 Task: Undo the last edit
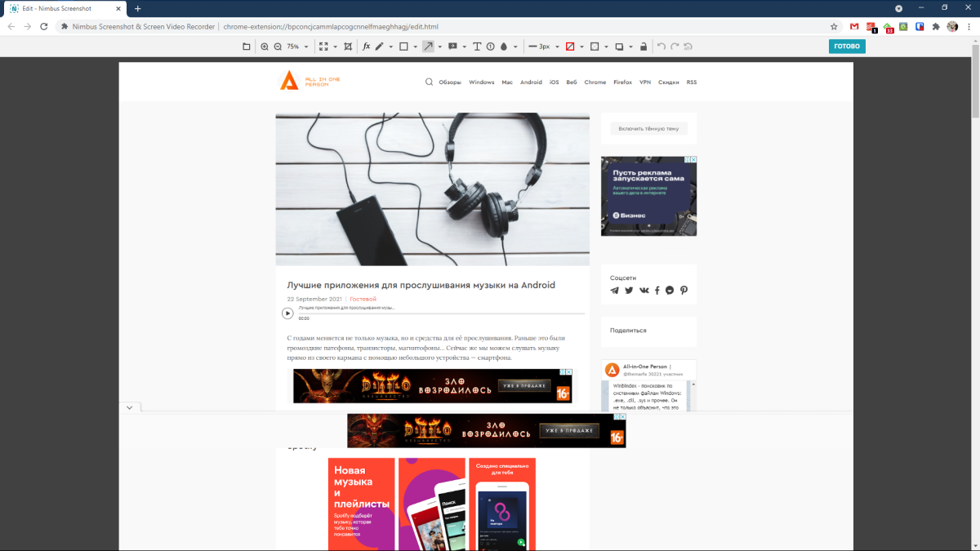coord(661,47)
